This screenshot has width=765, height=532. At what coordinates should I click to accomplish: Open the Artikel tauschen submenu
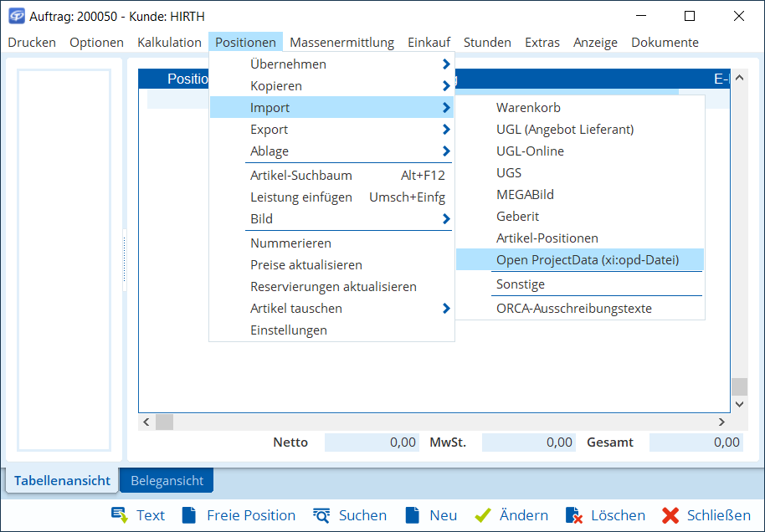(x=446, y=309)
